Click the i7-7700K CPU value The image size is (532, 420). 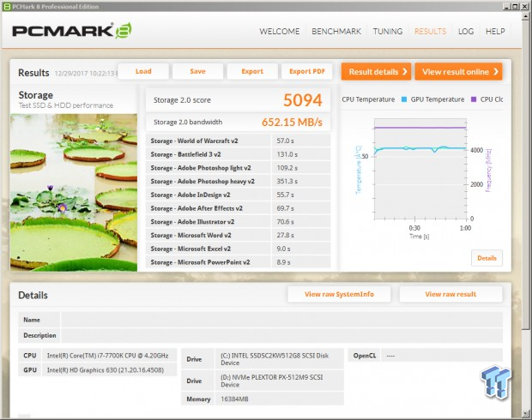(107, 356)
